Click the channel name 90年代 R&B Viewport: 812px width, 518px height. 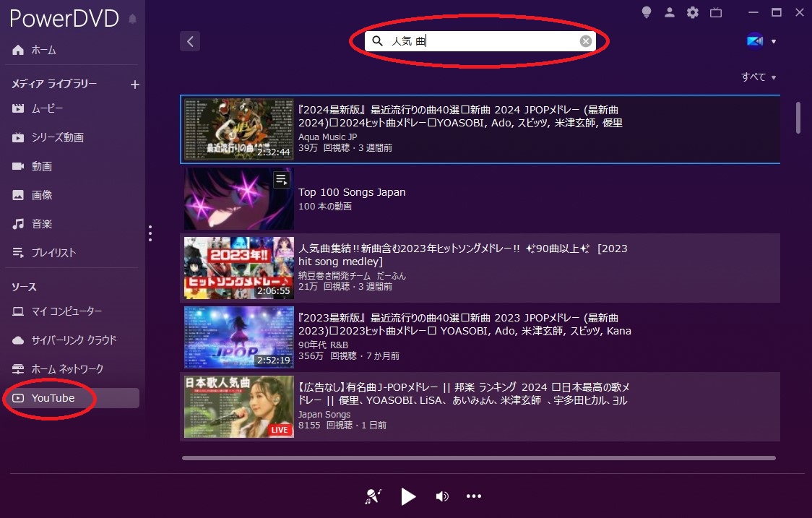[x=323, y=345]
